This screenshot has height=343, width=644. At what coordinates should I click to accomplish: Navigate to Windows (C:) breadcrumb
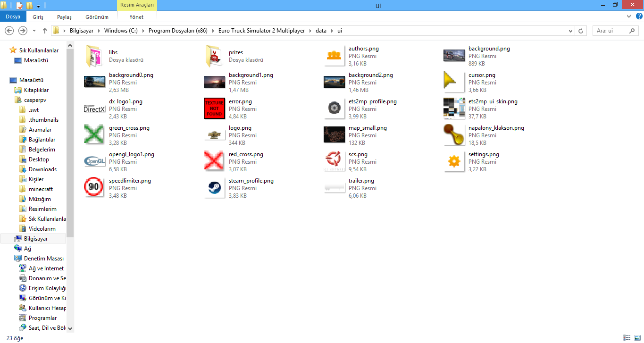tap(122, 31)
